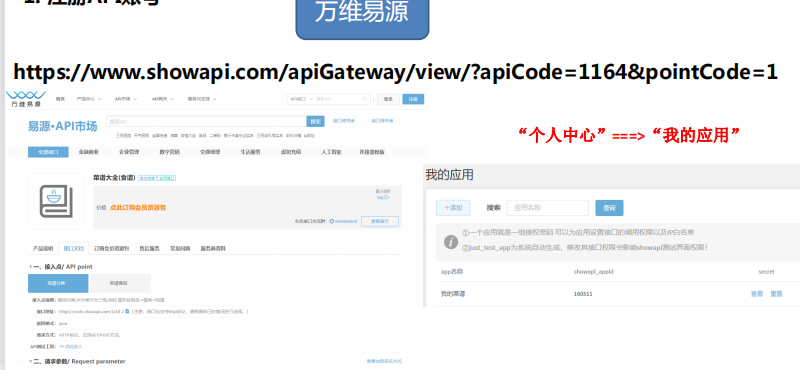Click the app名称 column header

pos(452,272)
